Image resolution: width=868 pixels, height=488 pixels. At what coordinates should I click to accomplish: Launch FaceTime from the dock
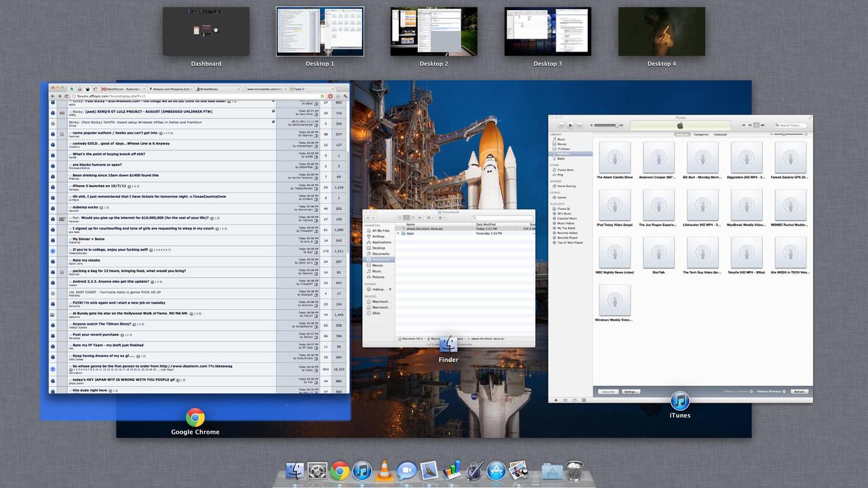click(407, 470)
